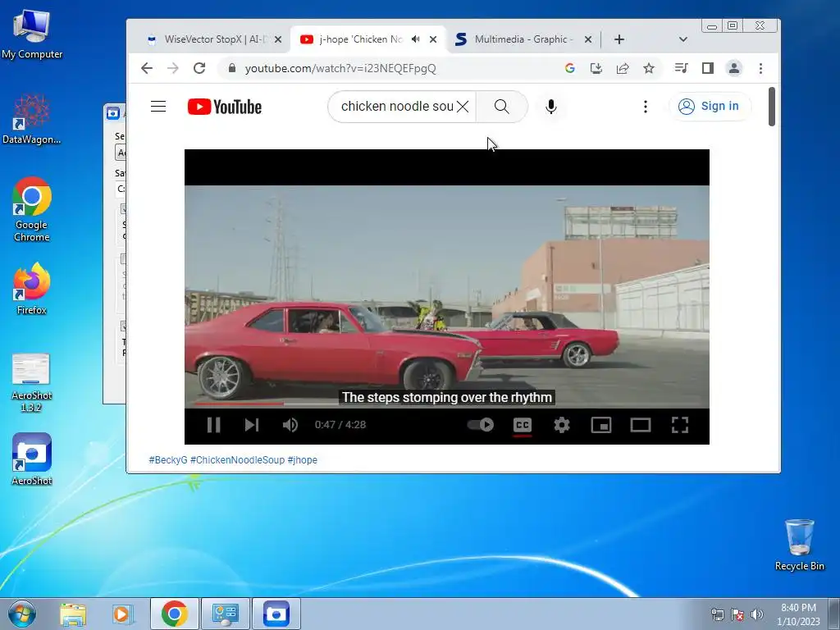Select DataWagon desktop shortcut
Image resolution: width=840 pixels, height=630 pixels.
[x=32, y=120]
